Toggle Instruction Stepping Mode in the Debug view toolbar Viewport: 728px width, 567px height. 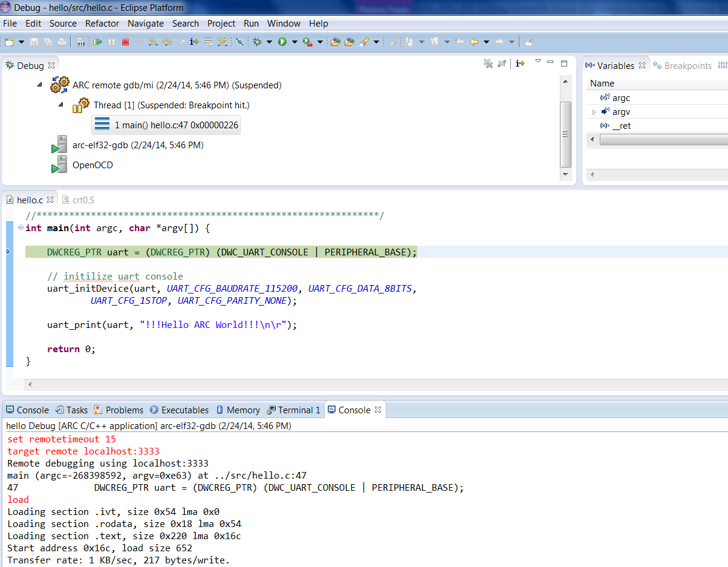(x=520, y=64)
